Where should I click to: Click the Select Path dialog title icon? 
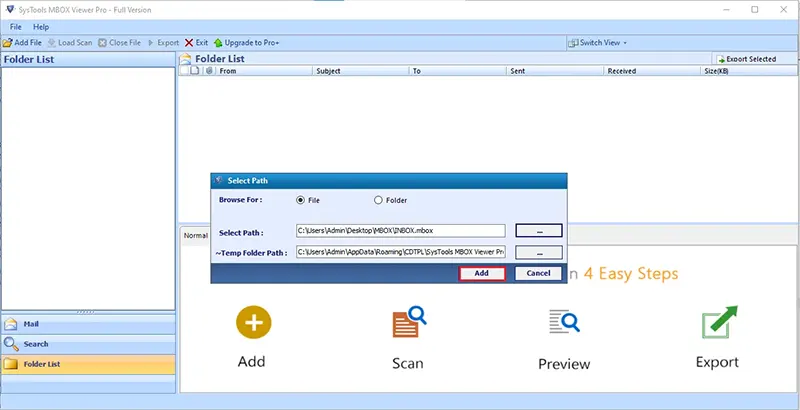pos(219,181)
